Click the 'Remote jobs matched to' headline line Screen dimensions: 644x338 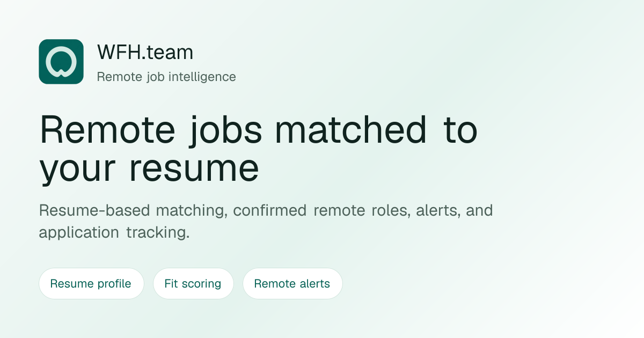coord(258,130)
